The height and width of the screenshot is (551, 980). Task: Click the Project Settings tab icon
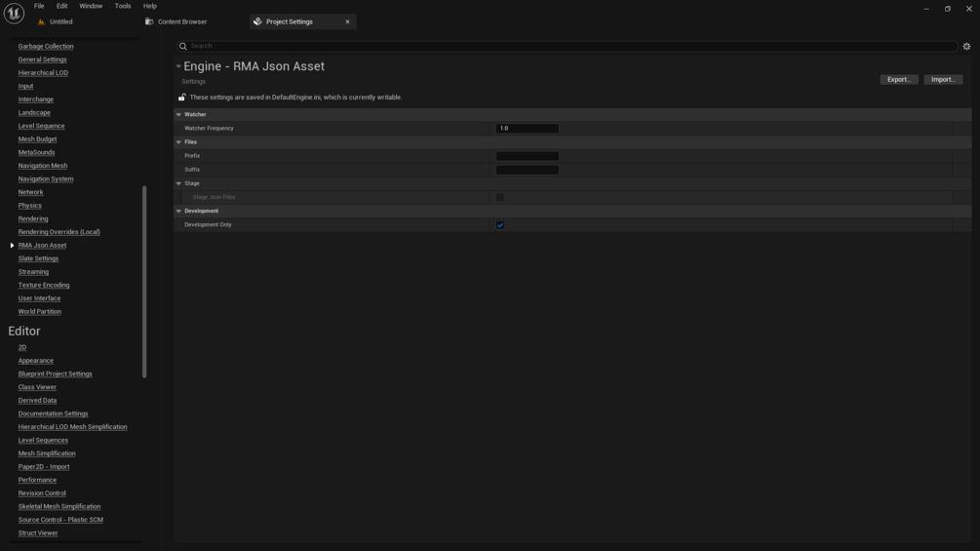coord(257,21)
